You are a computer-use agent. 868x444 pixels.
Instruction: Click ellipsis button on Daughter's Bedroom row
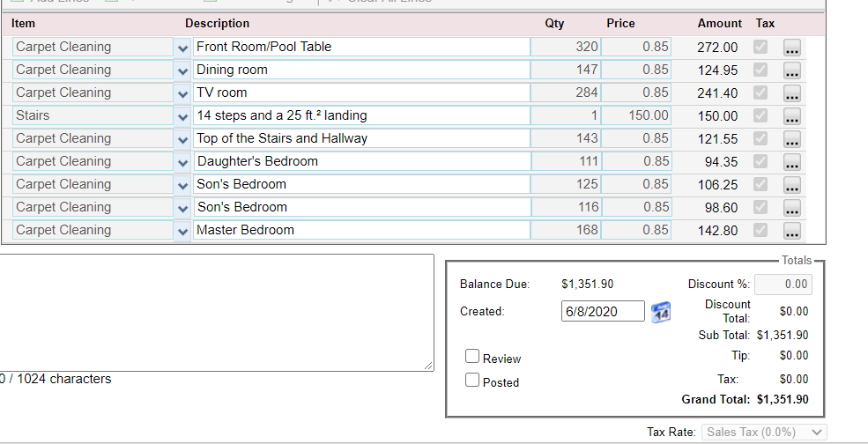792,162
